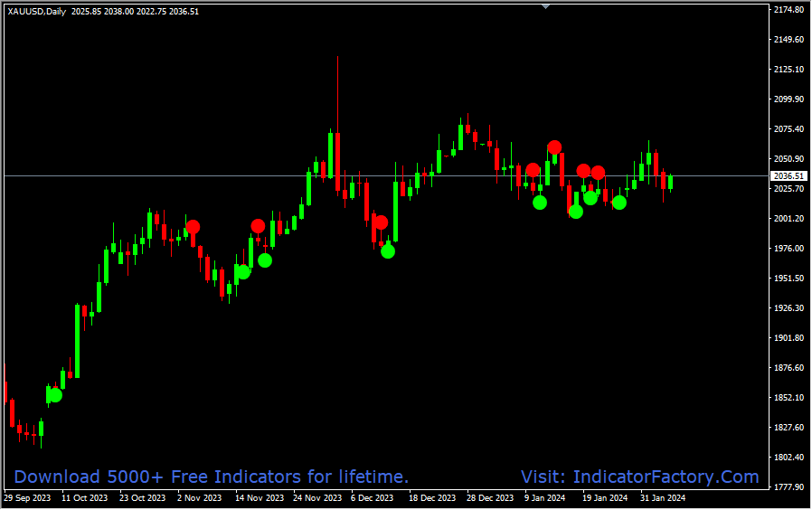Click the 2001.20 price axis label

(788, 219)
